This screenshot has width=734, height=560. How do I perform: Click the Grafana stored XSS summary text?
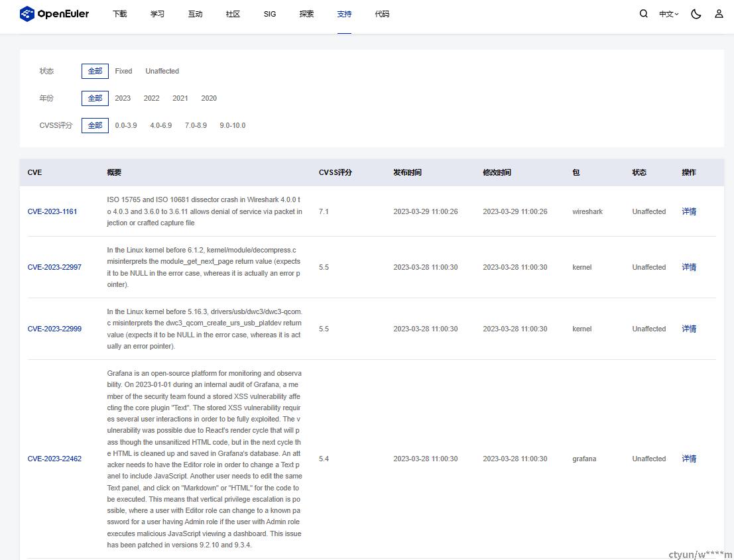204,459
